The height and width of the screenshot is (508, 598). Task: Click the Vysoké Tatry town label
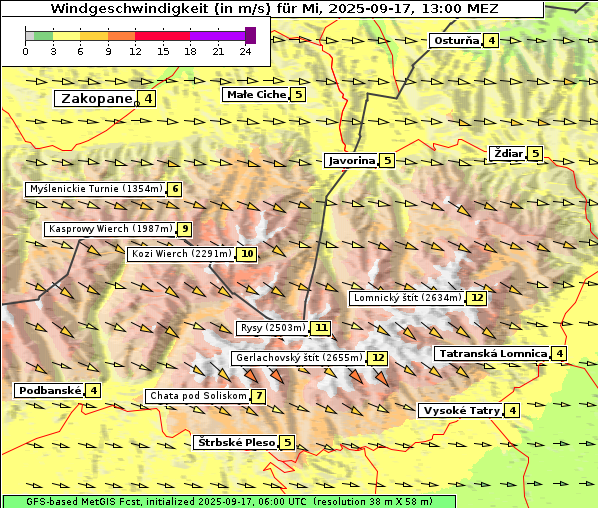461,411
